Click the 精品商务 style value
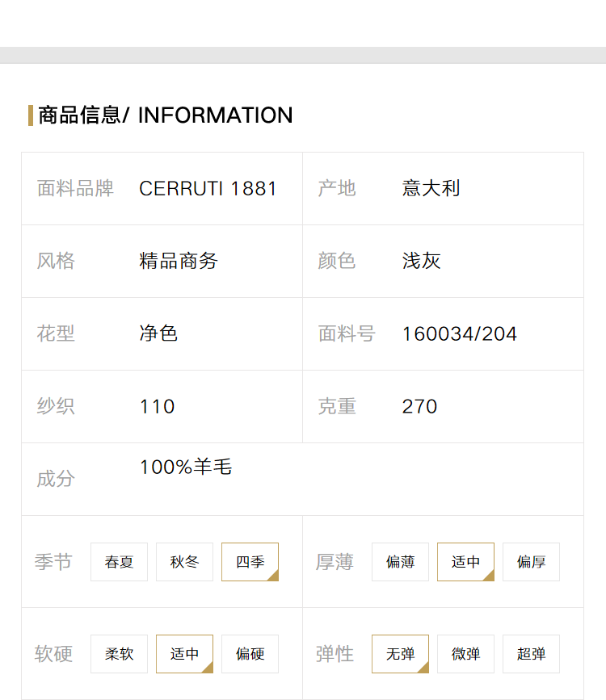This screenshot has width=606, height=700. pos(179,261)
